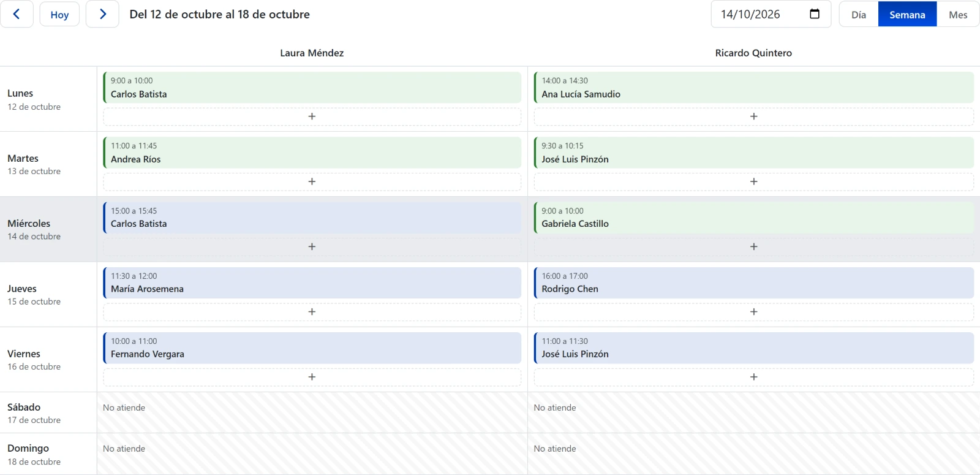Add appointment for Ricardo Quintero on Viernes

(753, 377)
